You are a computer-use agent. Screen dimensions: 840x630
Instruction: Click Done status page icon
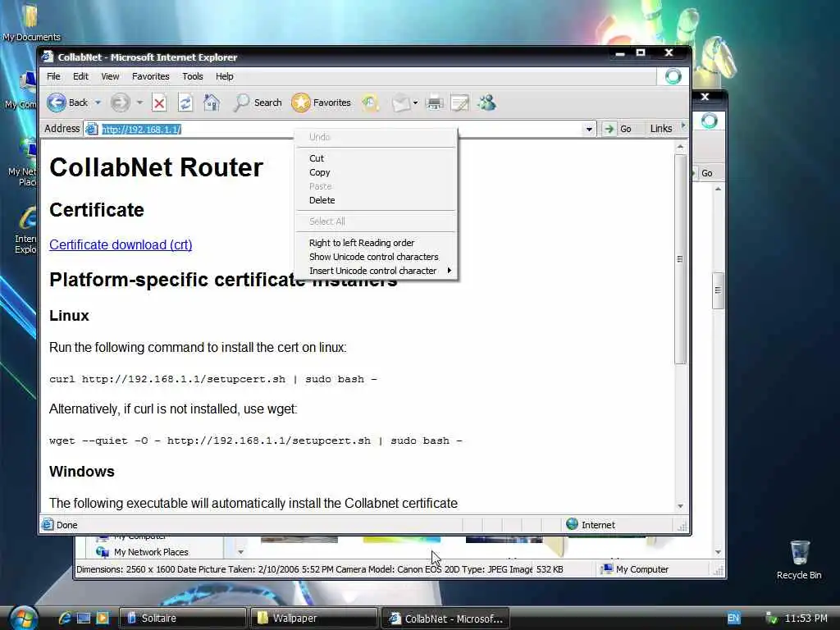pyautogui.click(x=48, y=524)
